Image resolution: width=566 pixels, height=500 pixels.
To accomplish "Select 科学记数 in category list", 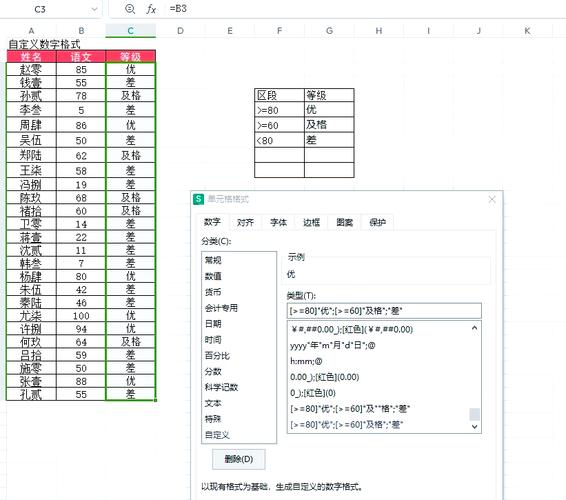I will [x=239, y=387].
